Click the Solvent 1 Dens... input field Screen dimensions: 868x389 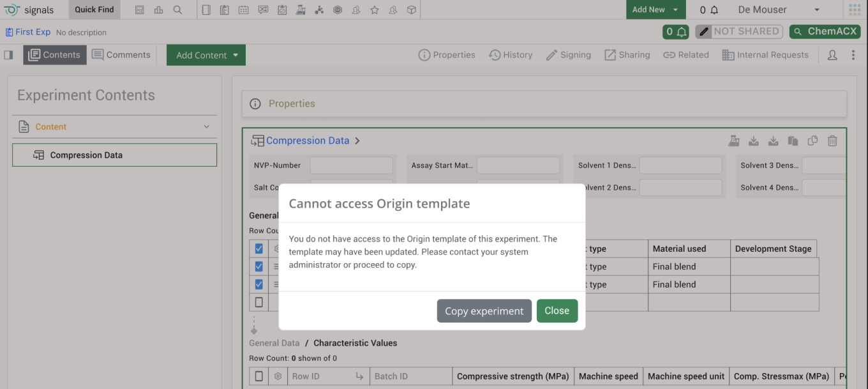(681, 165)
